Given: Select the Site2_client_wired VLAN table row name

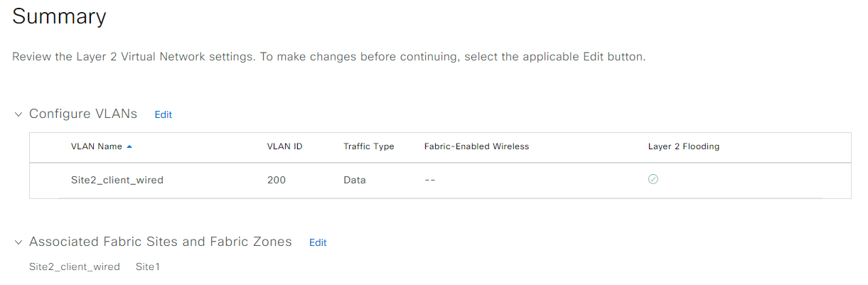Looking at the screenshot, I should point(117,180).
